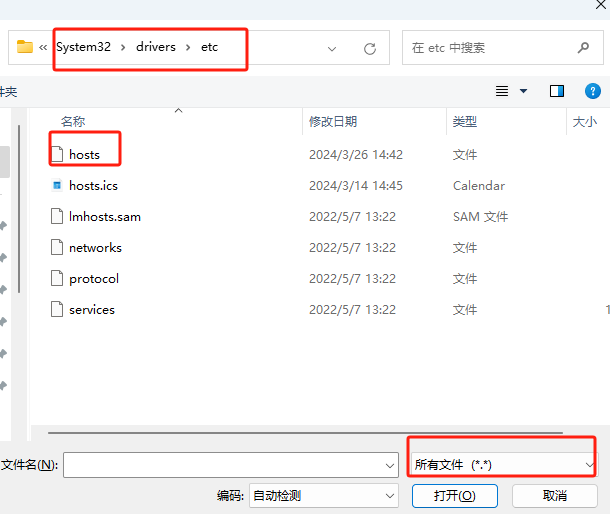Click the 取消 button
This screenshot has width=610, height=514.
(x=555, y=496)
